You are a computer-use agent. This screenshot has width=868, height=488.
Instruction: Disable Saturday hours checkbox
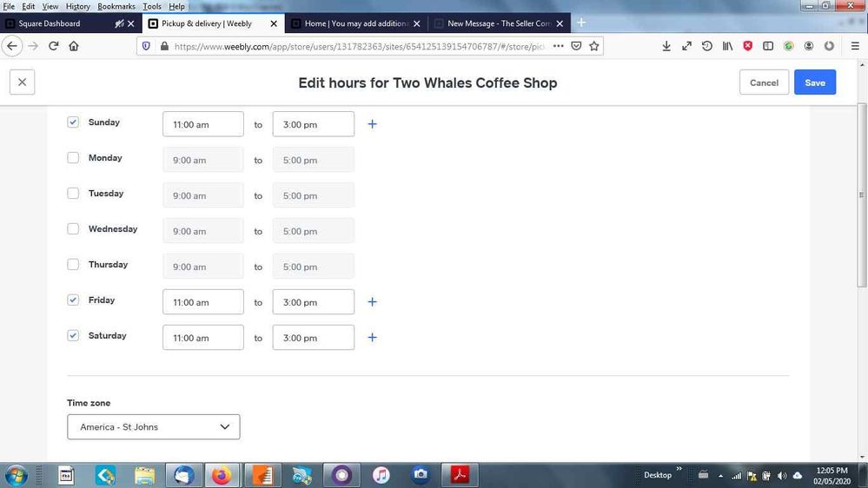[x=73, y=335]
